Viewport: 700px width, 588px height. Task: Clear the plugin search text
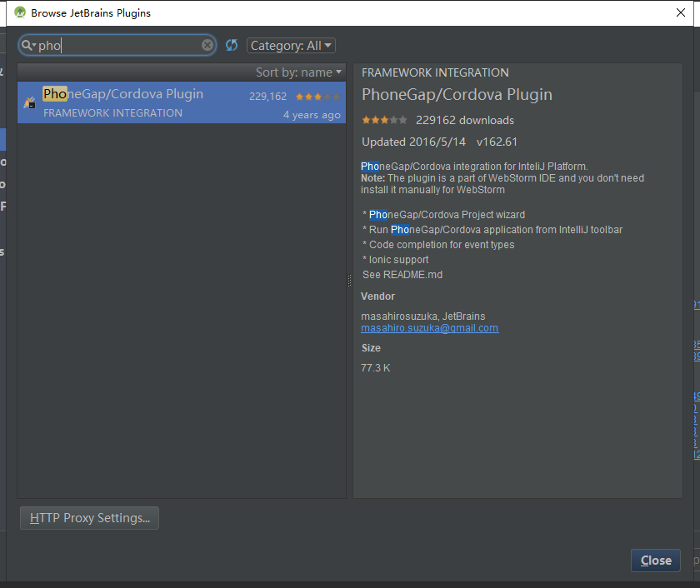(x=207, y=45)
